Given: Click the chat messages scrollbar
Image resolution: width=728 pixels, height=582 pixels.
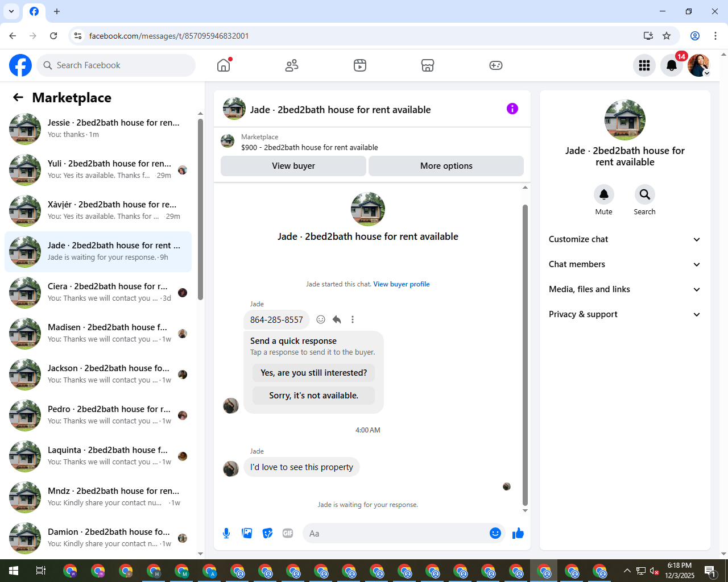Looking at the screenshot, I should pos(525,355).
